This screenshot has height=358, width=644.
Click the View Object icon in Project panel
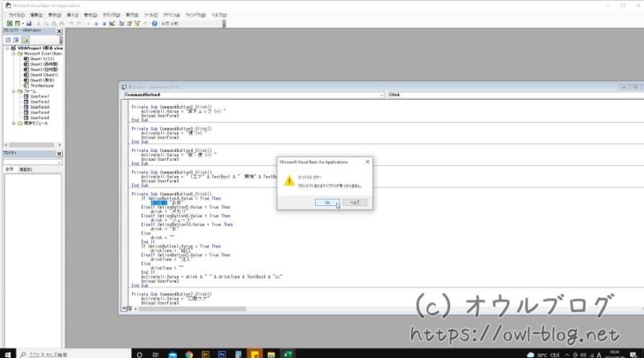(16, 40)
